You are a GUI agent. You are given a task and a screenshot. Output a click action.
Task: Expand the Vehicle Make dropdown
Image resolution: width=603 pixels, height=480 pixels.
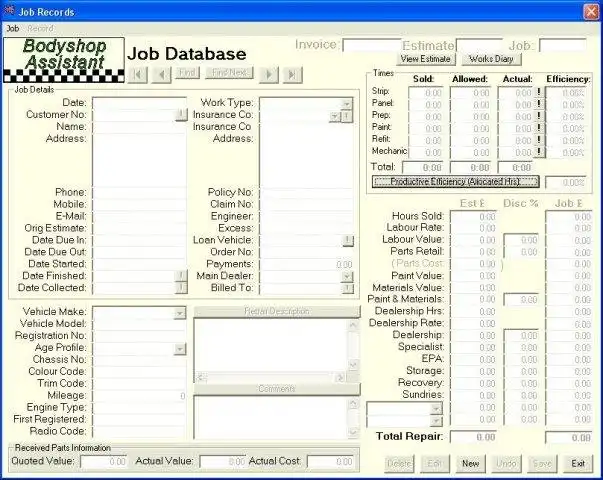point(180,313)
